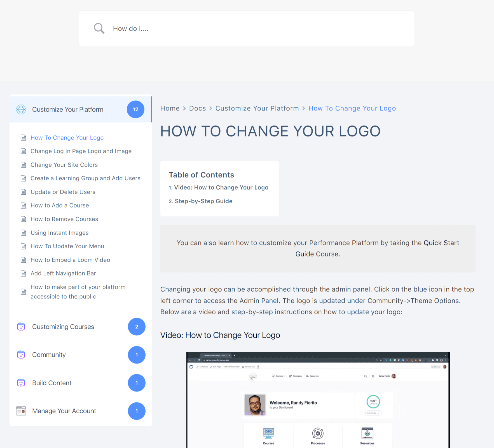The image size is (494, 448).
Task: Play the How to Change Your Logo video
Action: coord(318,400)
